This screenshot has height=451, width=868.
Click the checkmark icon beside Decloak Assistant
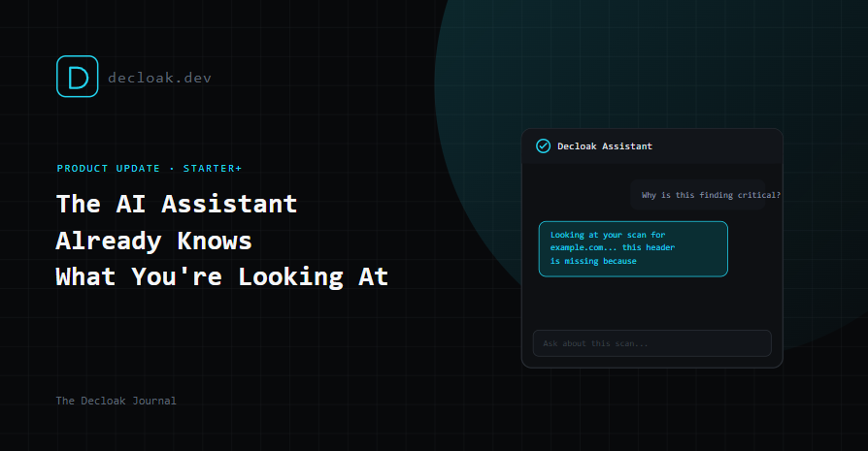click(x=543, y=145)
